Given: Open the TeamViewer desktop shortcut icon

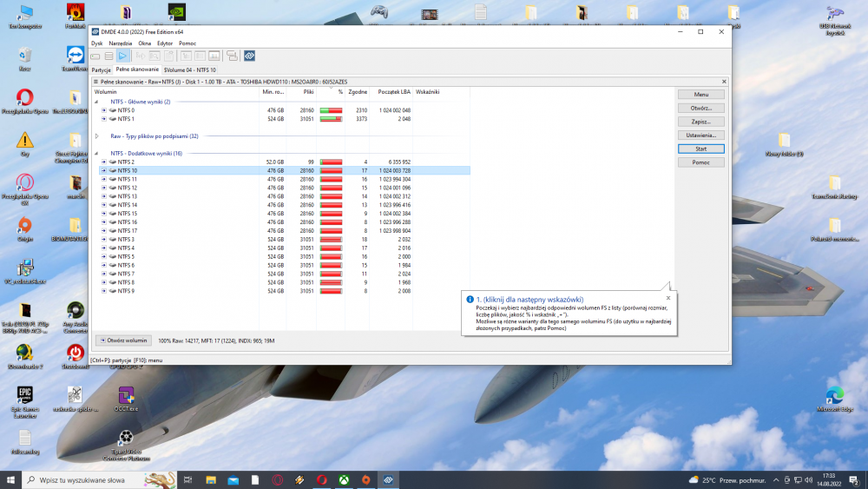Looking at the screenshot, I should (x=75, y=56).
